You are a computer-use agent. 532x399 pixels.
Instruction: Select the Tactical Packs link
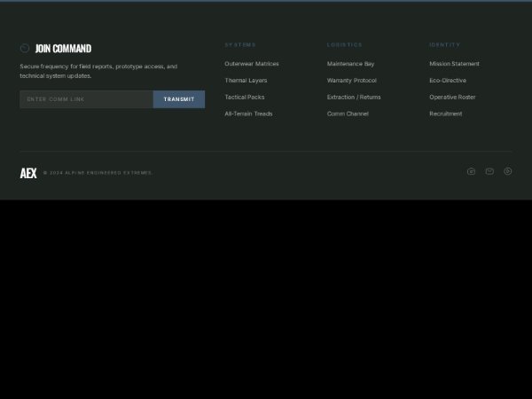tap(245, 97)
